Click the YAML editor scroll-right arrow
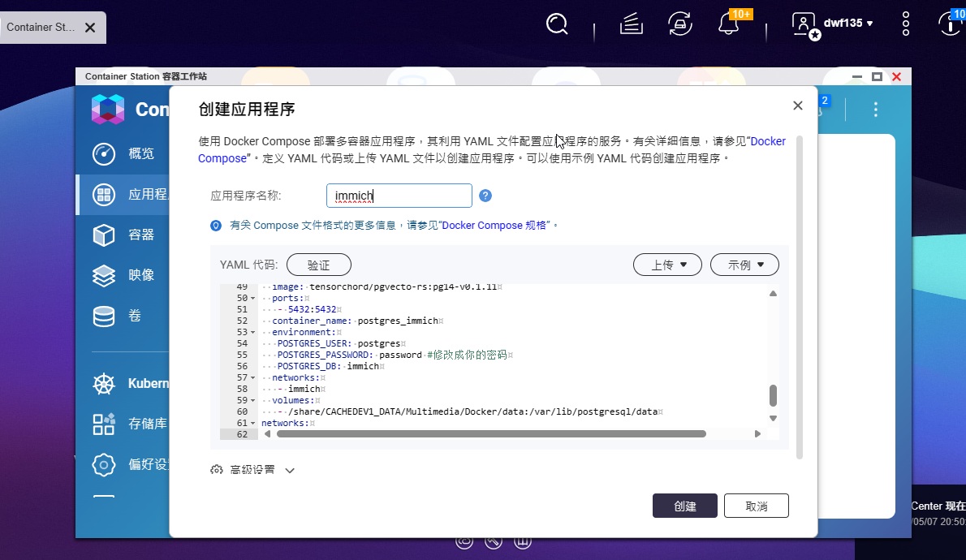The width and height of the screenshot is (966, 560). coord(757,434)
